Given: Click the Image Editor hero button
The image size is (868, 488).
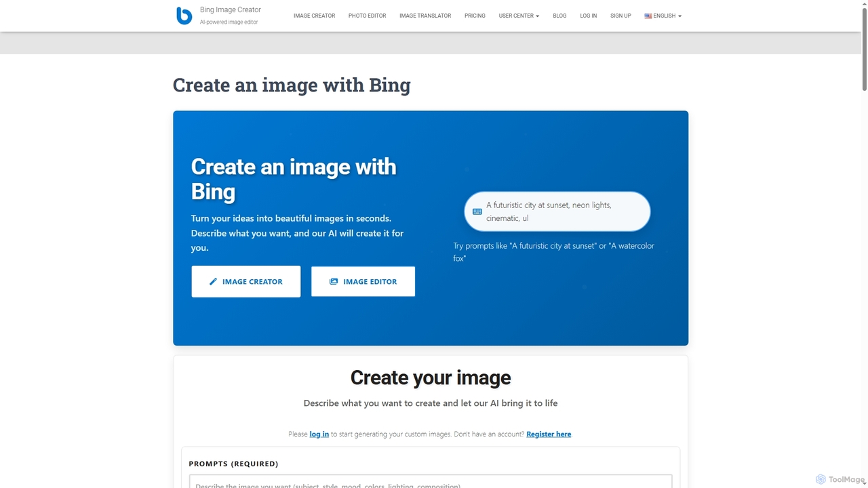Looking at the screenshot, I should click(363, 281).
